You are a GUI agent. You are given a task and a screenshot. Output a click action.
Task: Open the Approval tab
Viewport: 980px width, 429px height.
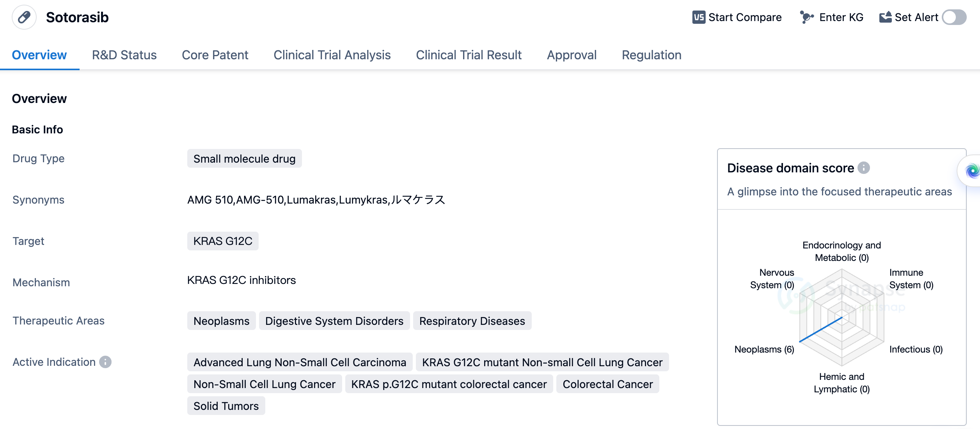572,55
